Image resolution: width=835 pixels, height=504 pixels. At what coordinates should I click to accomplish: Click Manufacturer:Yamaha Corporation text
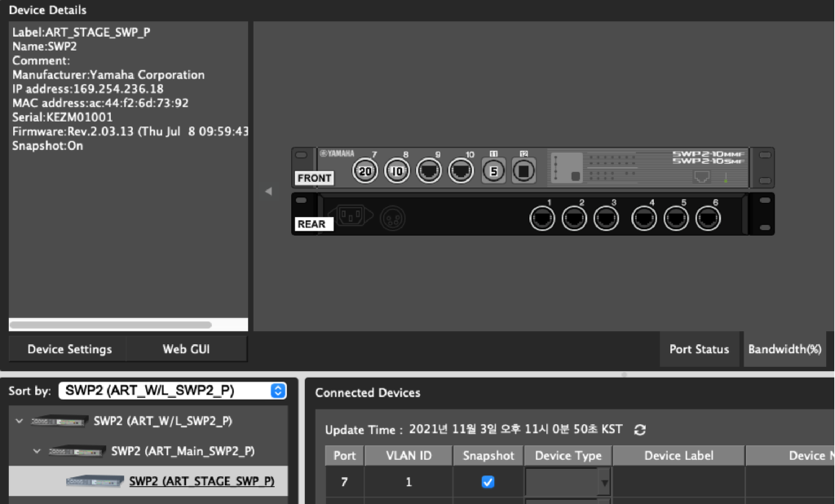pos(108,74)
